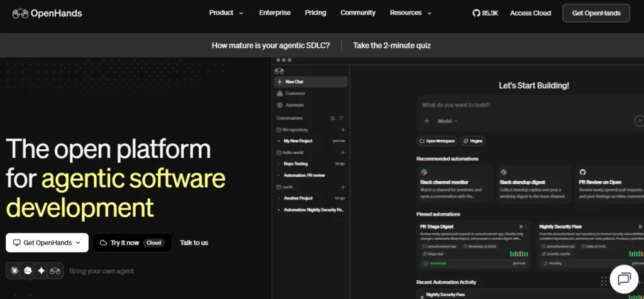Click the play icon on PR Triage Digest

(521, 227)
